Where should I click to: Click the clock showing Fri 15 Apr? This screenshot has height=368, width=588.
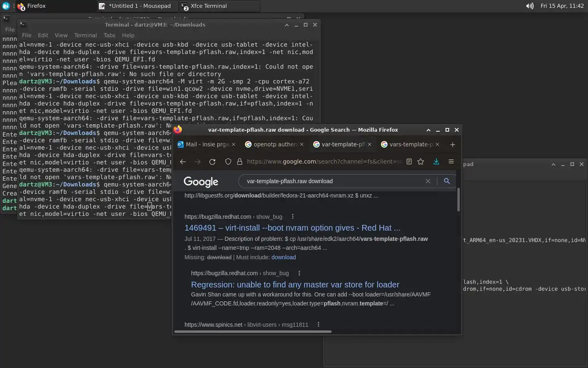(562, 6)
